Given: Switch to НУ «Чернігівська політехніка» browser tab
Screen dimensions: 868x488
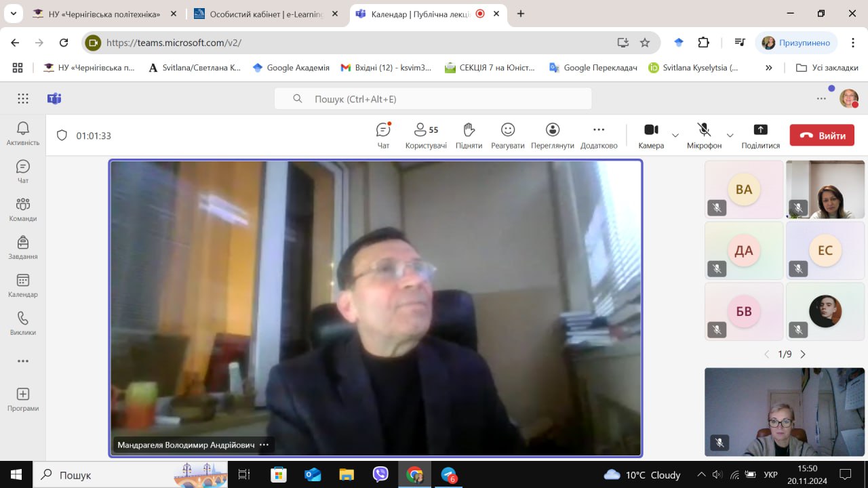Looking at the screenshot, I should 102,14.
